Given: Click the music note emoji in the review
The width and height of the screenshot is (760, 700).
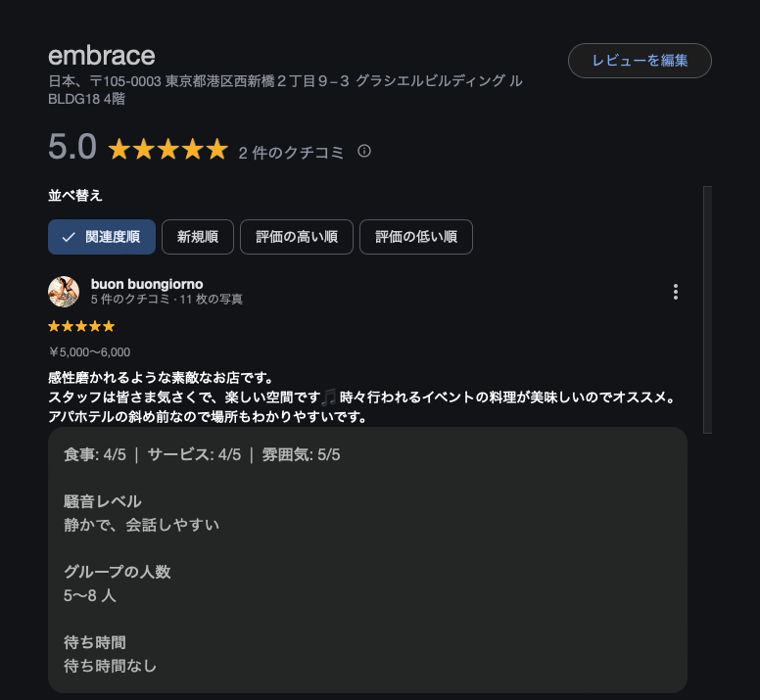Looking at the screenshot, I should (x=329, y=397).
